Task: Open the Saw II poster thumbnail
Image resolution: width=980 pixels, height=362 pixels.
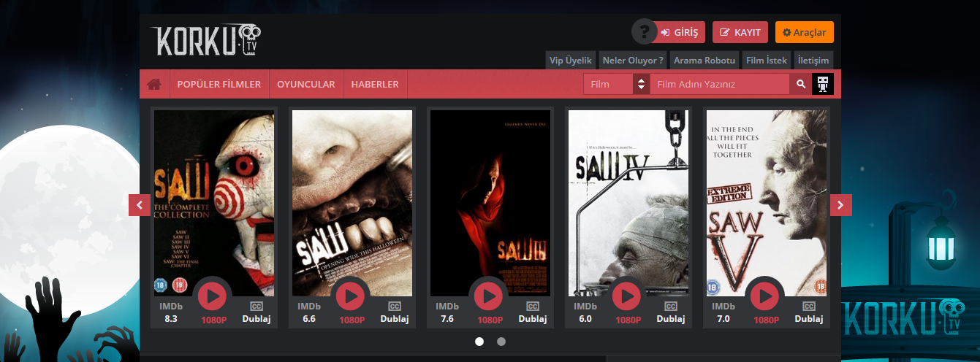Action: pos(352,203)
